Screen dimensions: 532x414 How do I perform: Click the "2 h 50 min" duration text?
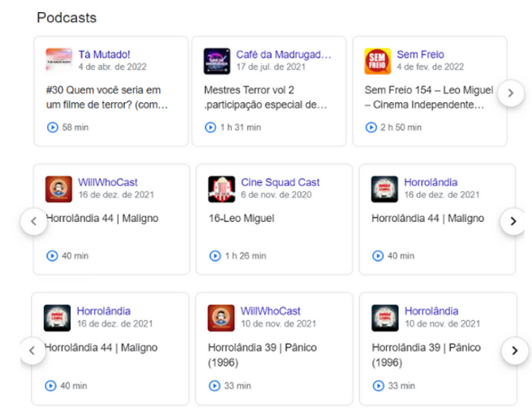point(401,127)
